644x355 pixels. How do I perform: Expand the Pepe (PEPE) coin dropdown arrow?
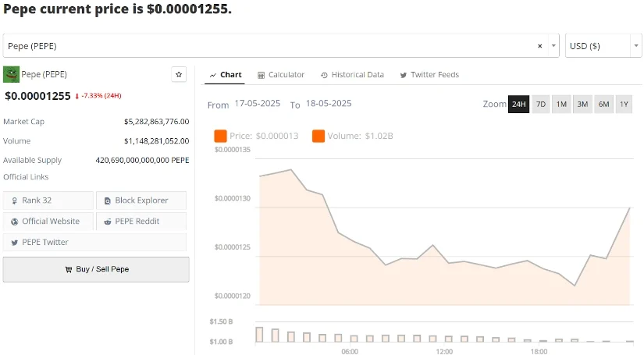coord(553,46)
